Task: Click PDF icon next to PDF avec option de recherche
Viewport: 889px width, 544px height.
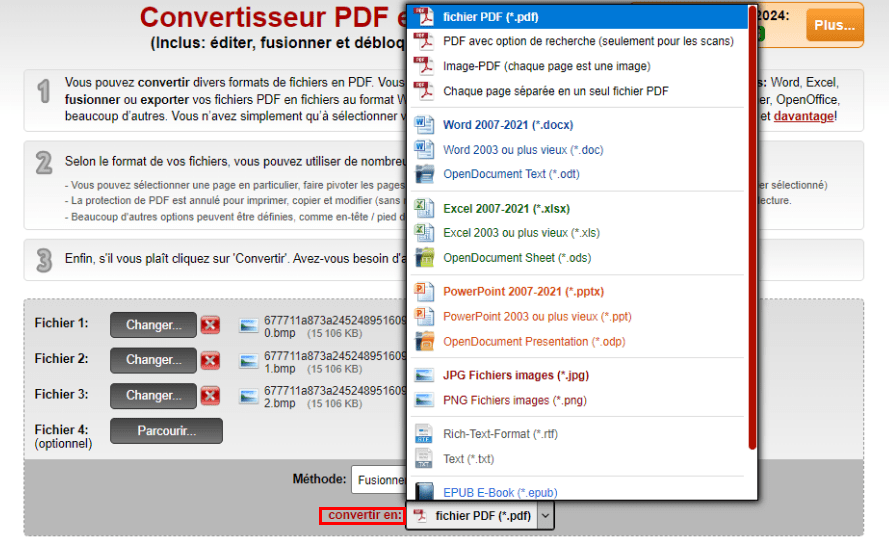Action: coord(424,41)
